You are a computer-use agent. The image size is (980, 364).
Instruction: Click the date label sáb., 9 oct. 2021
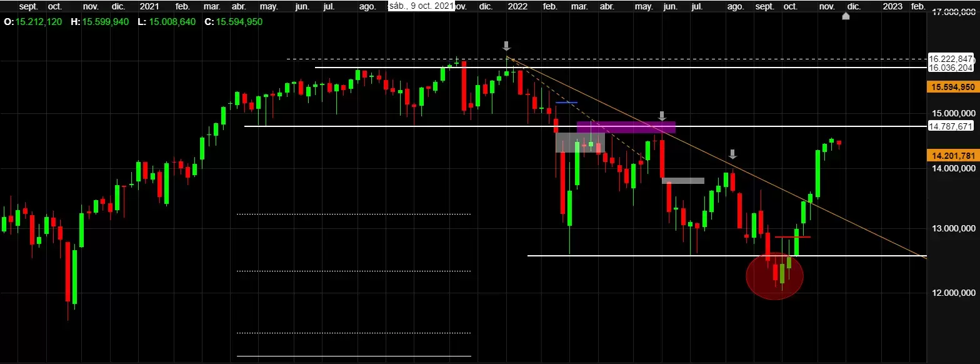click(x=421, y=6)
